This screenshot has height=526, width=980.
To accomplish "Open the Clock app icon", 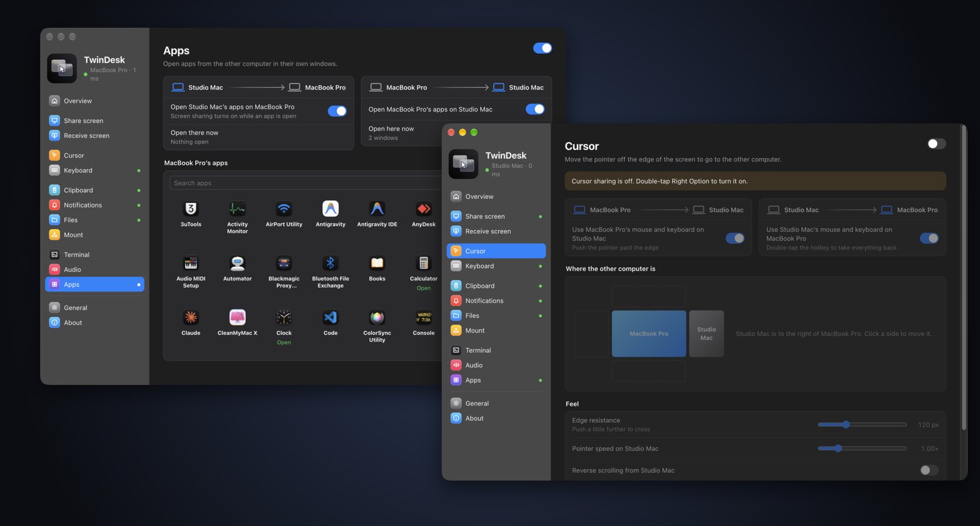I will point(284,317).
